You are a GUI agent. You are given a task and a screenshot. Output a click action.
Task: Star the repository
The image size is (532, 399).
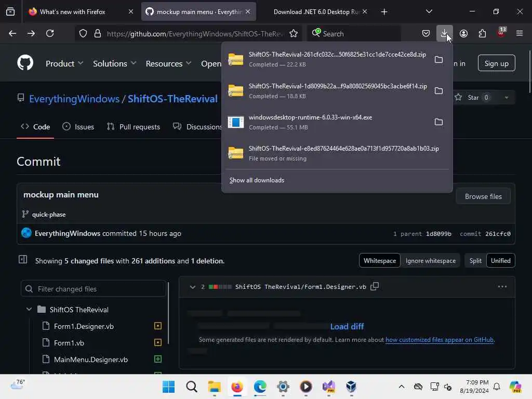[x=472, y=98]
